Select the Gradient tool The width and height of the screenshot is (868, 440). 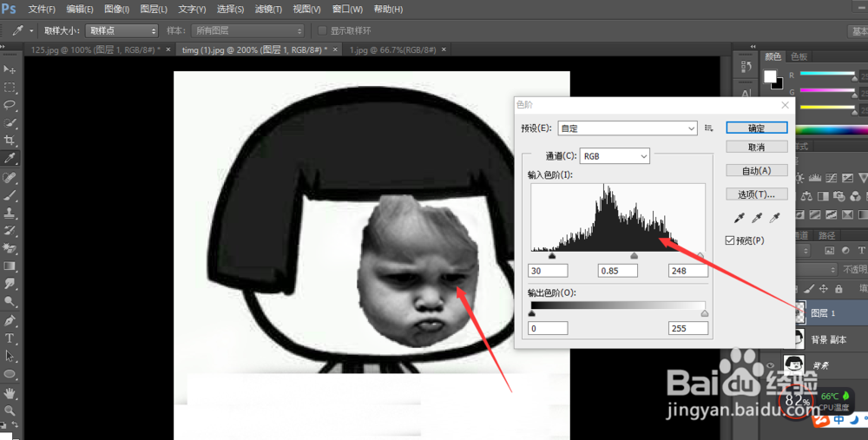coord(10,266)
